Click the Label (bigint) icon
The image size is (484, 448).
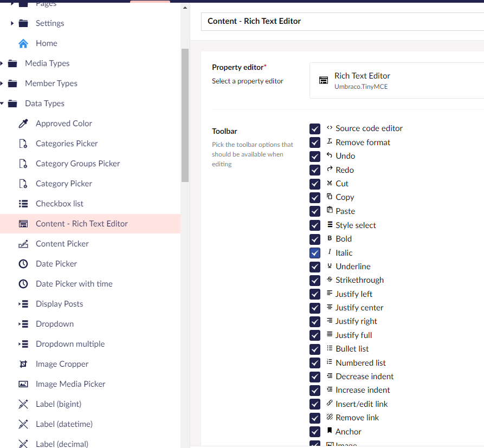[x=22, y=404]
